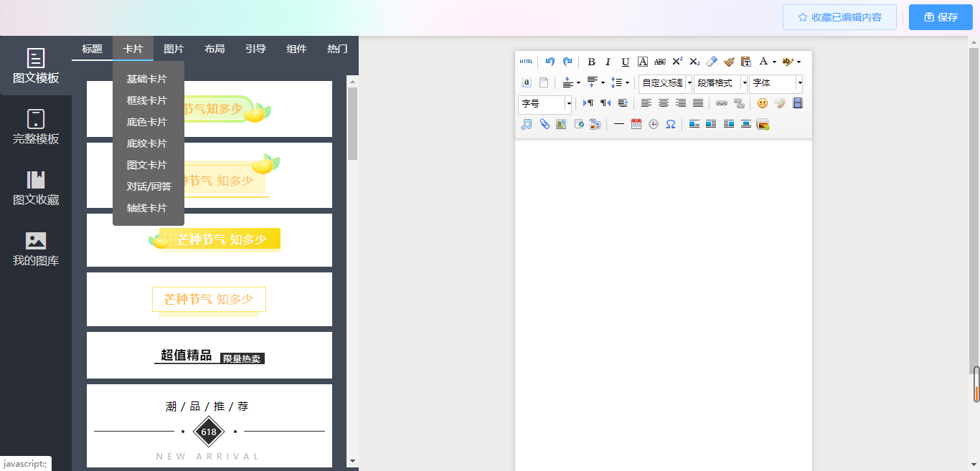Insert date with the calendar icon
Image resolution: width=980 pixels, height=471 pixels.
pos(636,124)
